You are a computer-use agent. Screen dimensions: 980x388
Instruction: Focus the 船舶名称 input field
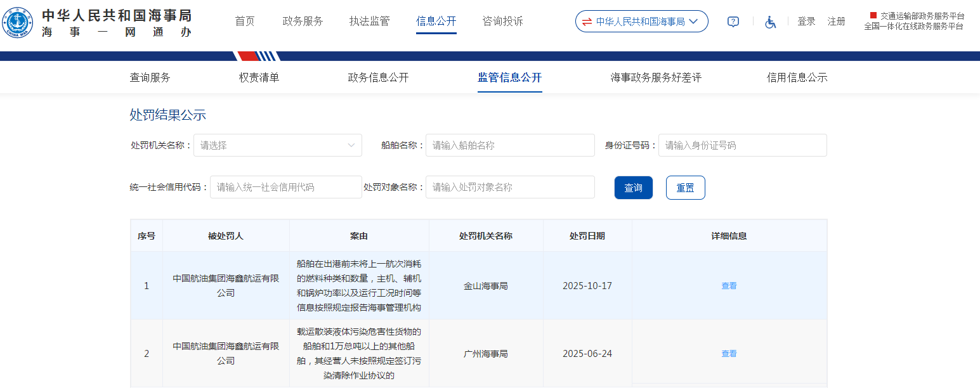click(x=510, y=145)
